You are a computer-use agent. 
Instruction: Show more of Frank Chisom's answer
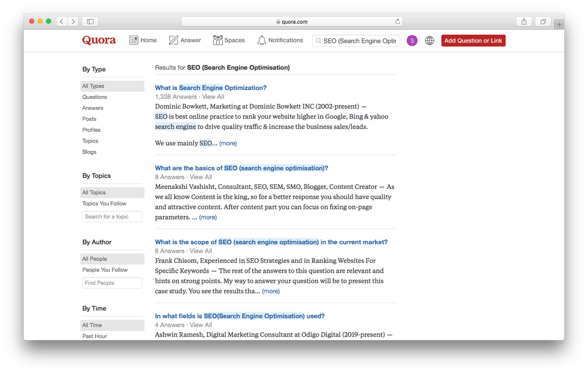click(271, 291)
